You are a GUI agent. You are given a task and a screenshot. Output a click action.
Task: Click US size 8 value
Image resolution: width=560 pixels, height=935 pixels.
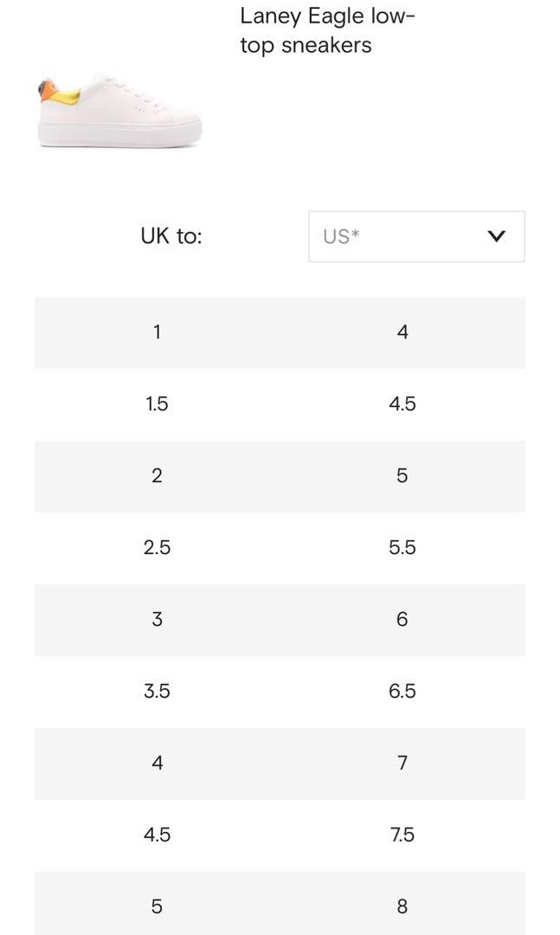click(x=402, y=906)
